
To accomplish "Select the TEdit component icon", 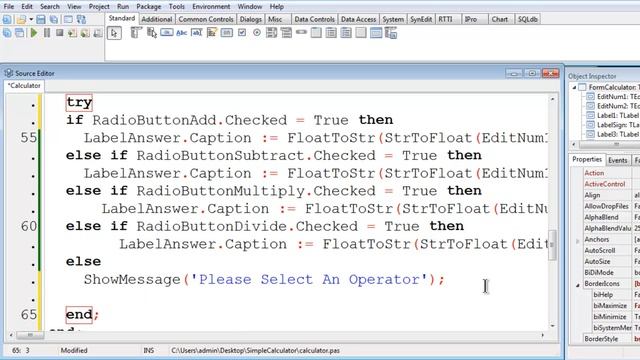I will (x=196, y=33).
